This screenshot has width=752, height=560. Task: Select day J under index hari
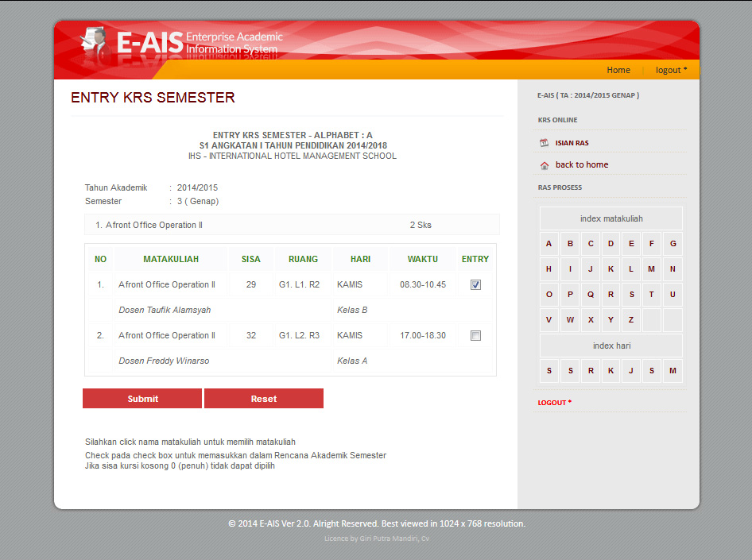(631, 371)
